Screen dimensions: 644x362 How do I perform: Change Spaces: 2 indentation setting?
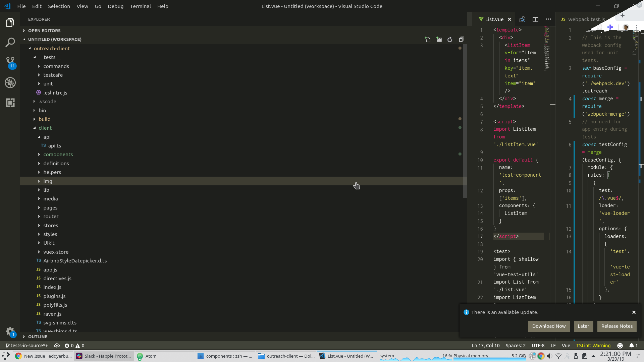pos(516,346)
